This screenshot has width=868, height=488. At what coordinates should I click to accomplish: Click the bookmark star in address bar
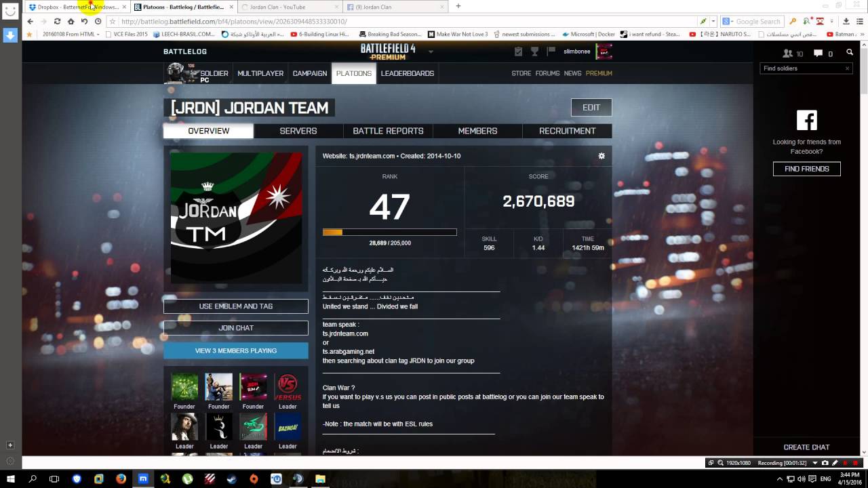(x=113, y=22)
